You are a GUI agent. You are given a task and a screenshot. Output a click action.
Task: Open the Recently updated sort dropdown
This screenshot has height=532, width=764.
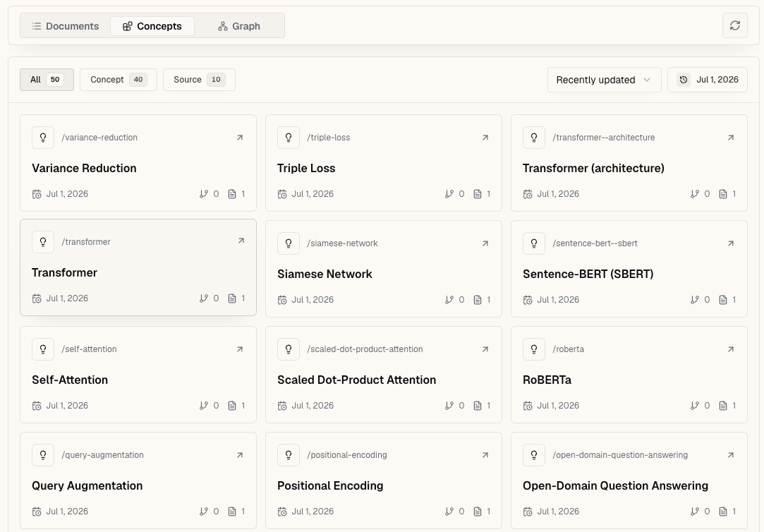[604, 80]
